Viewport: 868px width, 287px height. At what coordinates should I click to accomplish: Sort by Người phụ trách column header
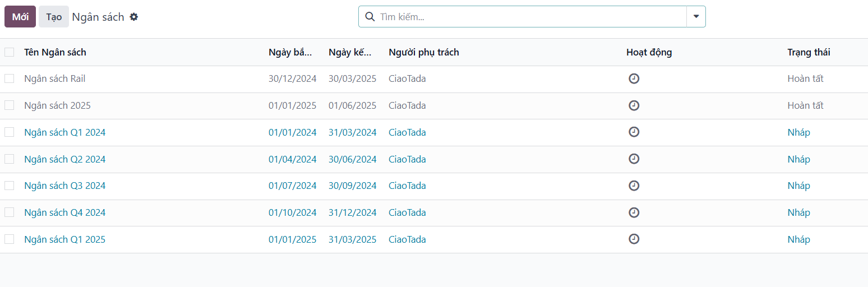(424, 52)
